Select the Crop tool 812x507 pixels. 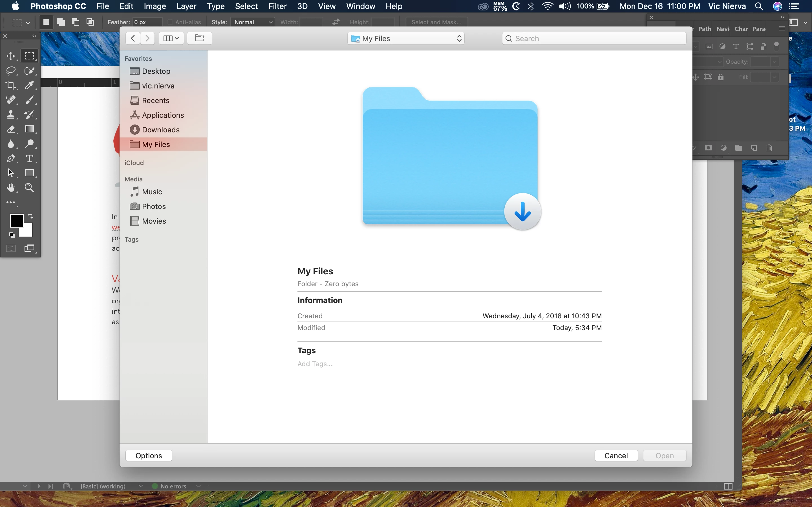(x=11, y=85)
